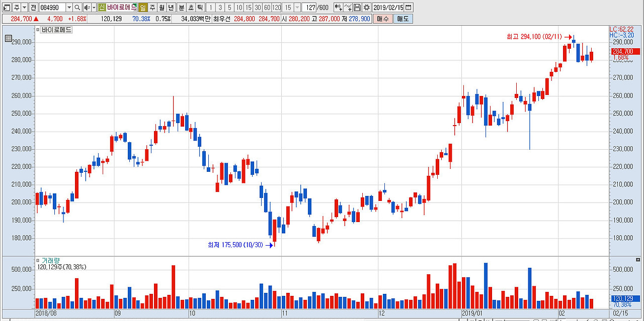
Task: Click the 34,033백만 trading value
Action: click(196, 19)
